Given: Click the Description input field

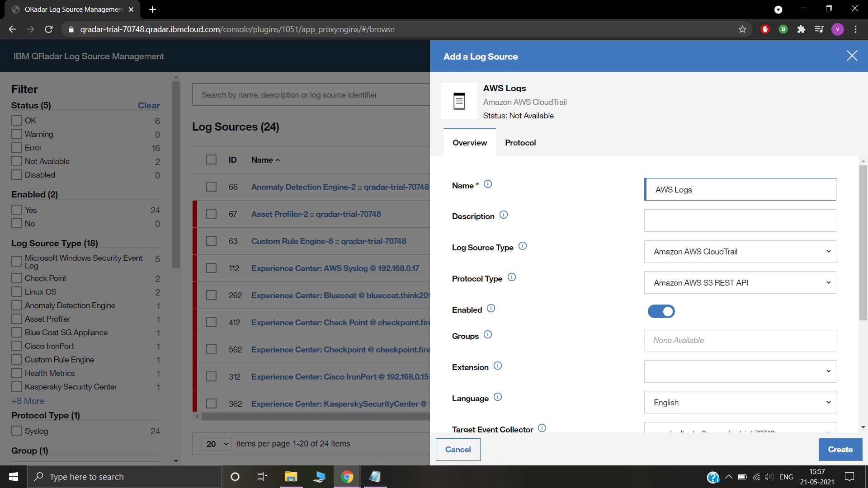Looking at the screenshot, I should pos(740,221).
